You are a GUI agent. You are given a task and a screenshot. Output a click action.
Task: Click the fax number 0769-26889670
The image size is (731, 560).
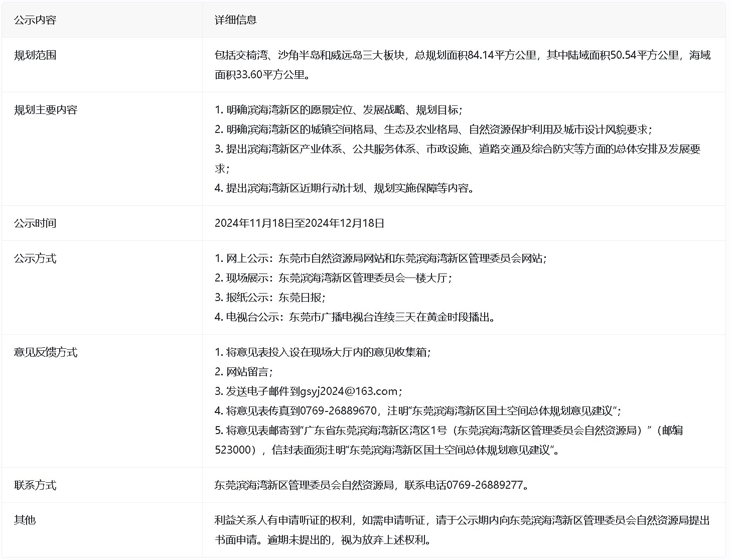pyautogui.click(x=338, y=411)
